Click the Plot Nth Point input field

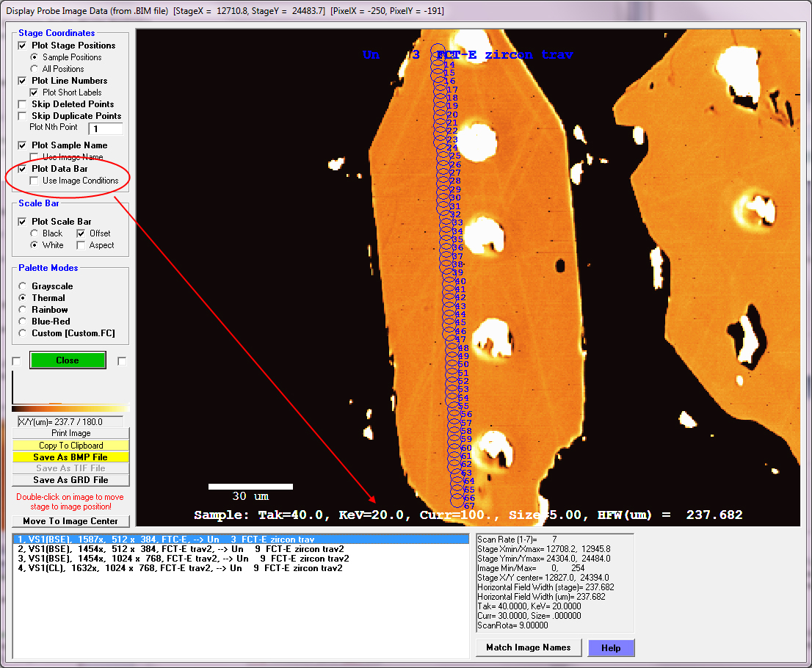pyautogui.click(x=105, y=128)
